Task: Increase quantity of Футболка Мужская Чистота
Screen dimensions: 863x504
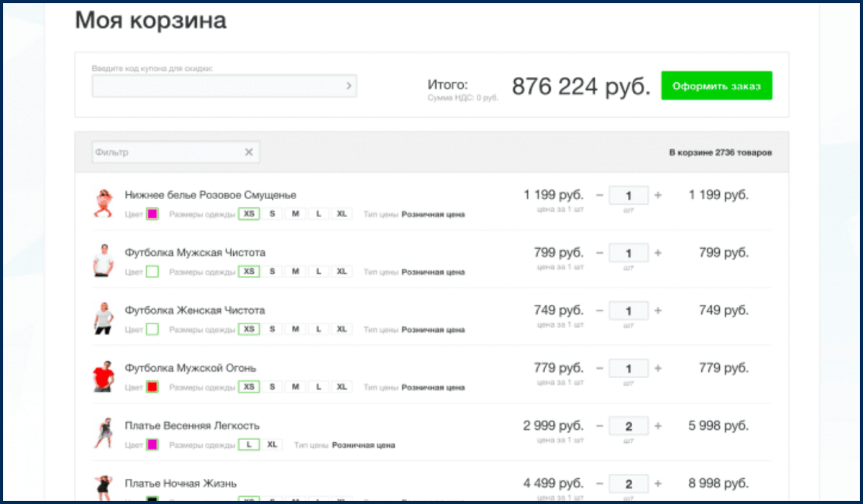Action: (x=658, y=252)
